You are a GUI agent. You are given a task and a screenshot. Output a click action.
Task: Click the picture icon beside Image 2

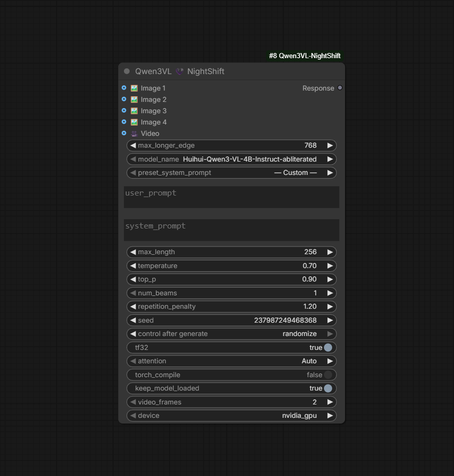coord(134,99)
